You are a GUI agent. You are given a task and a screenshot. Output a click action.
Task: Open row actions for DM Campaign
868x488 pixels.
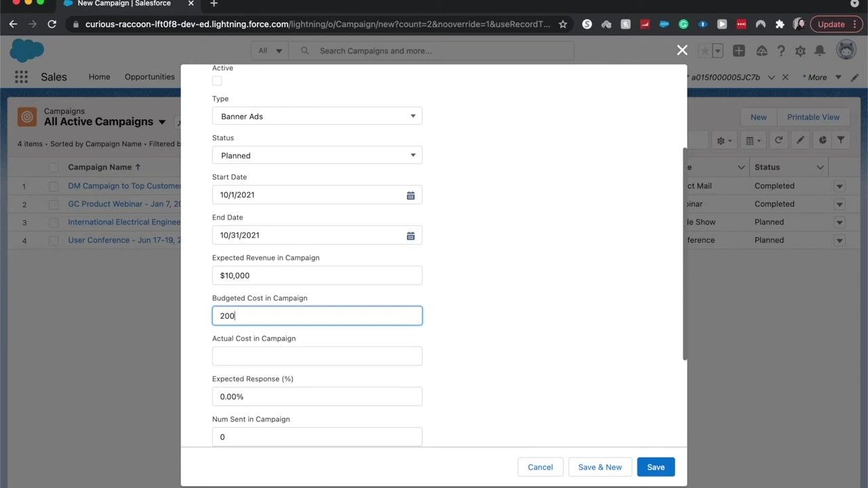(x=840, y=186)
